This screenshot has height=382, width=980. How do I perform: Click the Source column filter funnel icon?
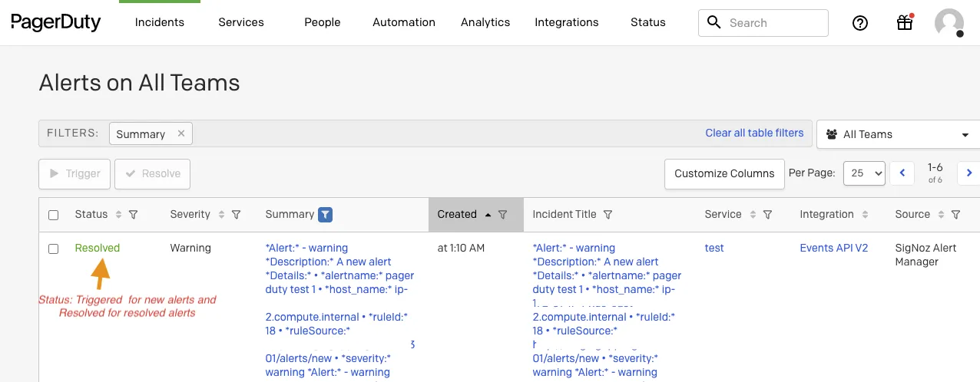[x=955, y=215]
